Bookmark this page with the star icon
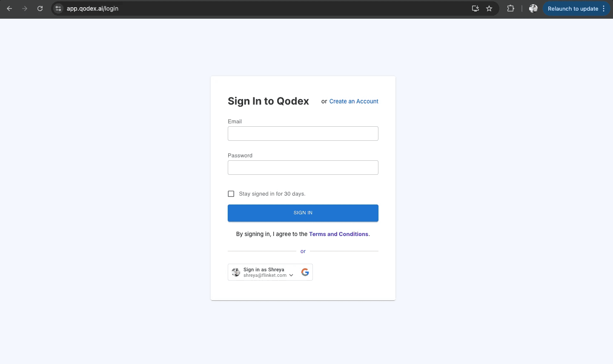The image size is (613, 364). [489, 9]
